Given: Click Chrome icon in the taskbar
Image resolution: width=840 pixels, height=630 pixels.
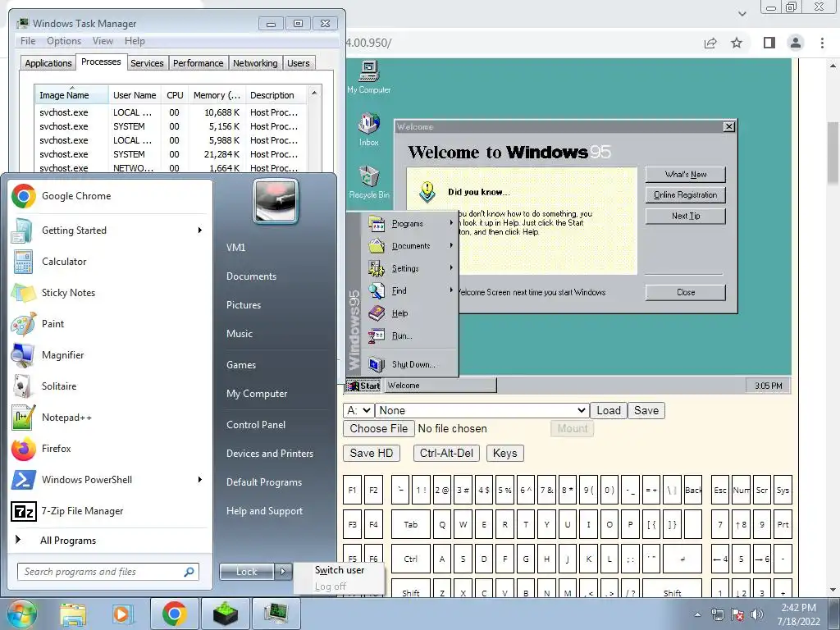Looking at the screenshot, I should (174, 614).
